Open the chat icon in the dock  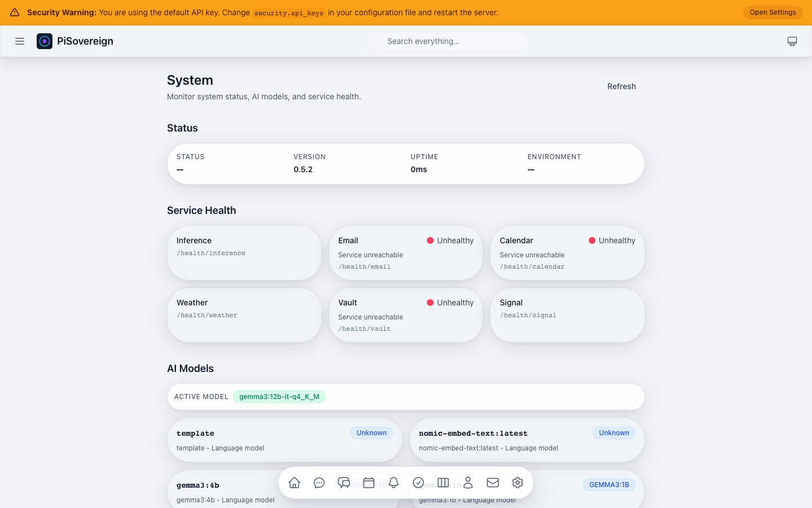point(319,483)
